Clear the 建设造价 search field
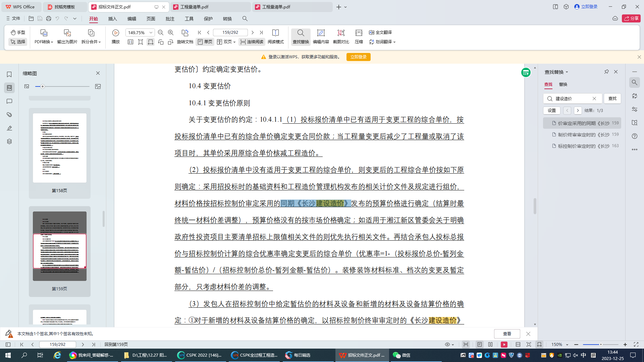 pyautogui.click(x=594, y=99)
